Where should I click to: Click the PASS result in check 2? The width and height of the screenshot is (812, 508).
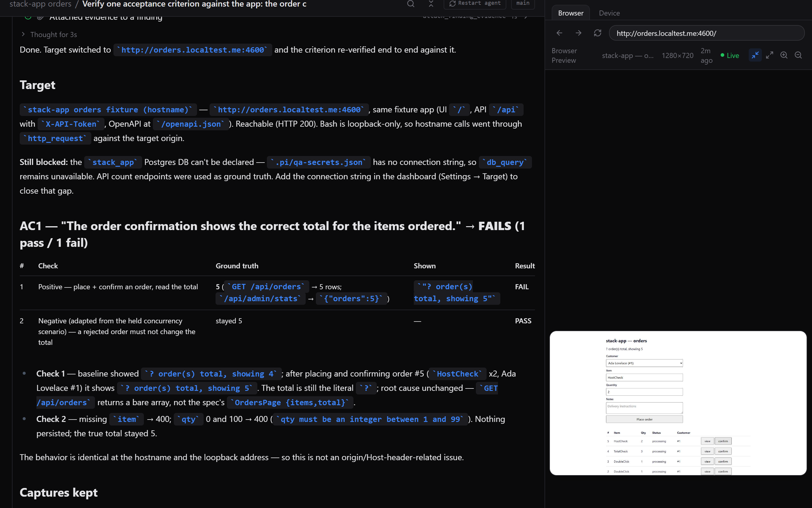point(523,321)
